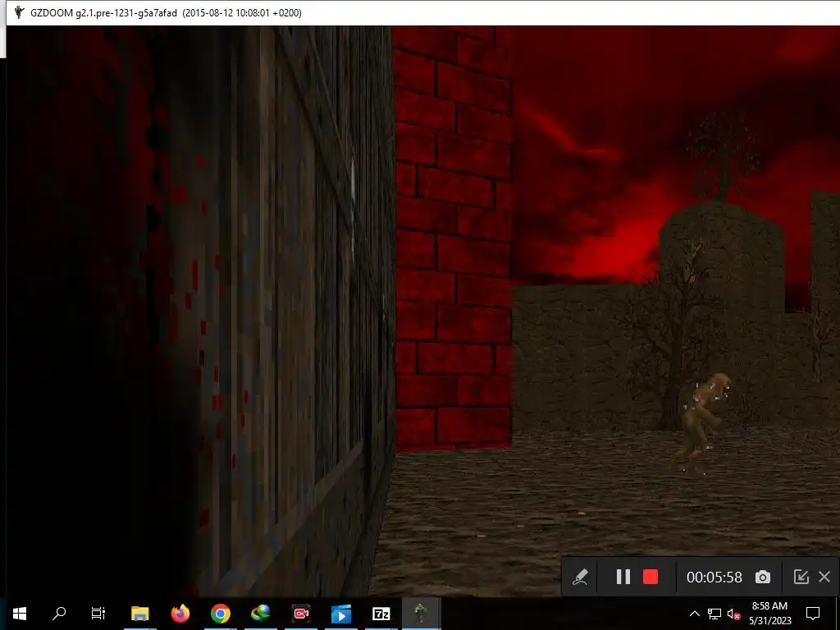
Task: Click the muted volume tray icon
Action: (733, 614)
